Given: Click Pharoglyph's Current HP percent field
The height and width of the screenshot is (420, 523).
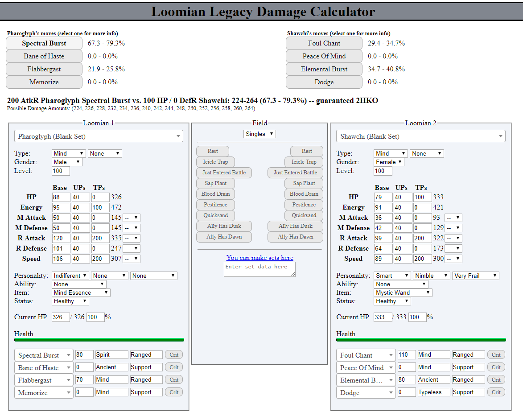Looking at the screenshot, I should (95, 317).
